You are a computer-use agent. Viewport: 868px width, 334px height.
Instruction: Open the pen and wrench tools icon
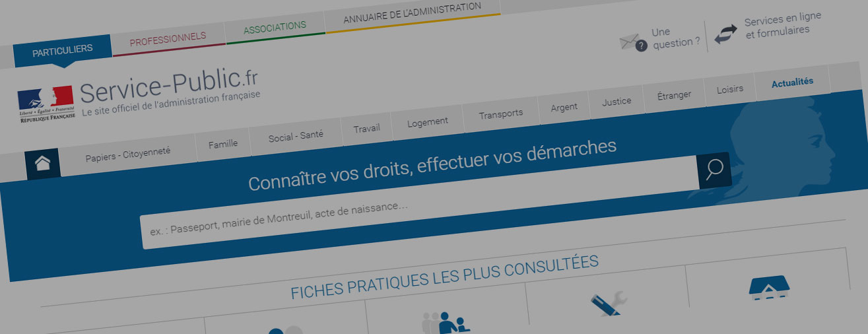[x=608, y=304]
